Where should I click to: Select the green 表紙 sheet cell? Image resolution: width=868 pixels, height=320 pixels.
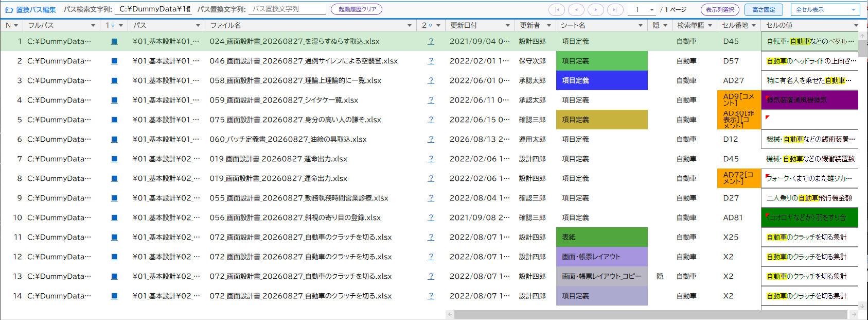pos(601,237)
